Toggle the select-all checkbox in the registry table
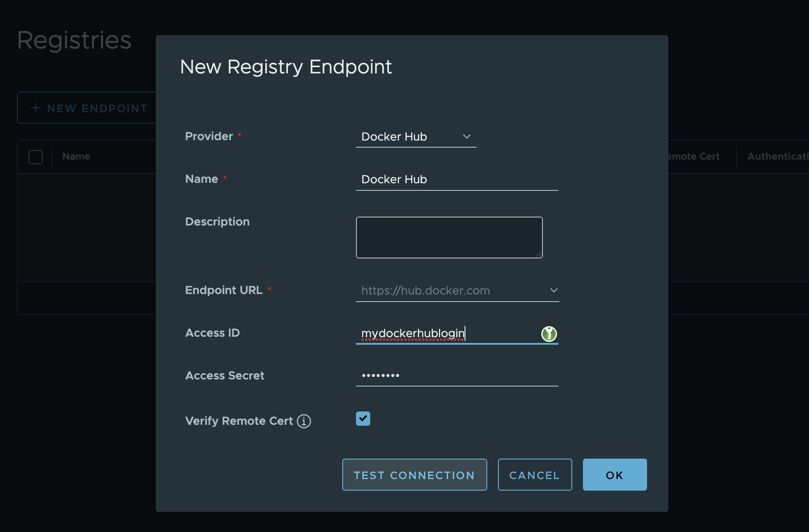Image resolution: width=809 pixels, height=532 pixels. (x=36, y=157)
